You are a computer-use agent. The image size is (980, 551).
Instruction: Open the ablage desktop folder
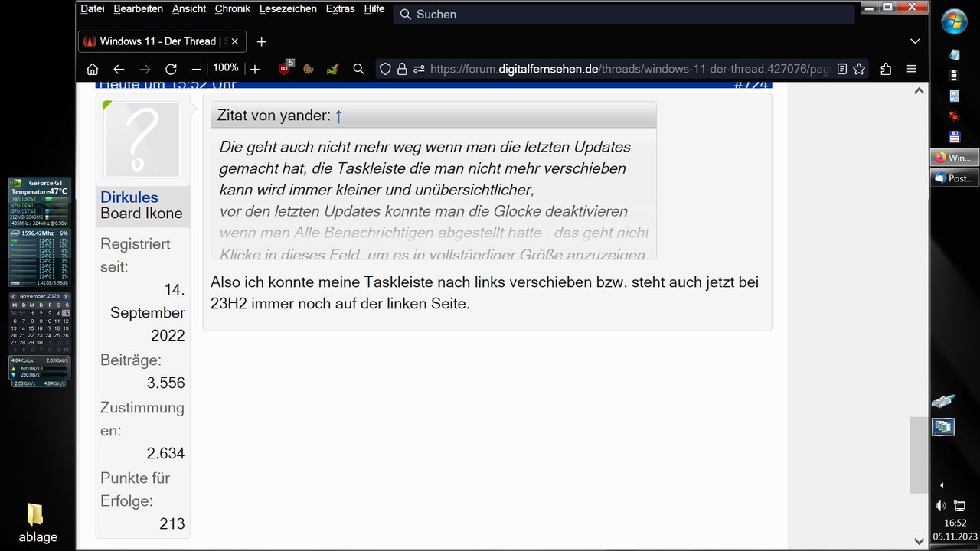pos(37,523)
